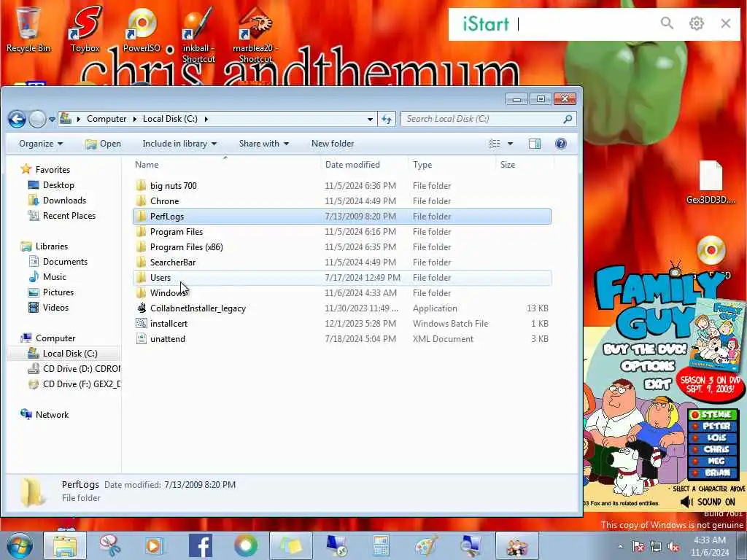Go back with Explorer Back arrow
Image resolution: width=747 pixels, height=560 pixels.
click(x=17, y=119)
